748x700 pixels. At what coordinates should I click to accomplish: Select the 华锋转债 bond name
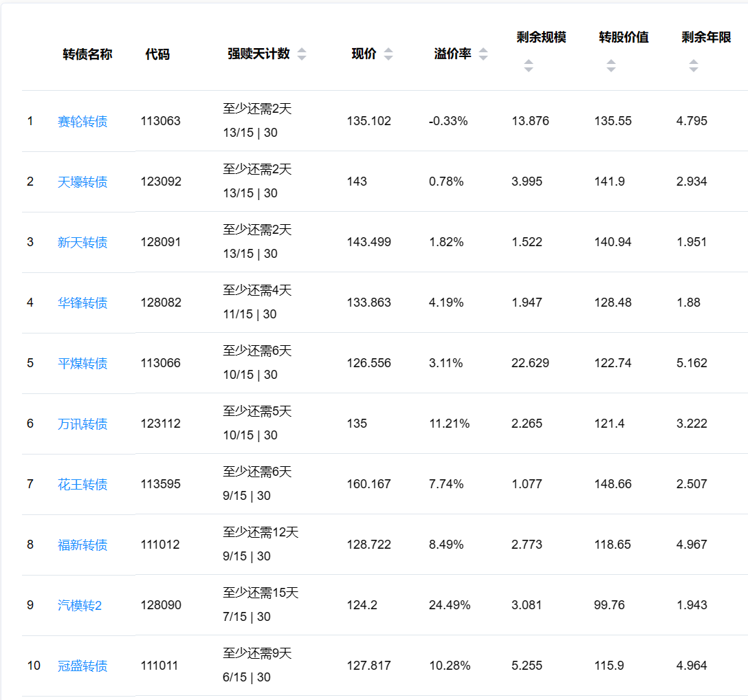point(82,303)
